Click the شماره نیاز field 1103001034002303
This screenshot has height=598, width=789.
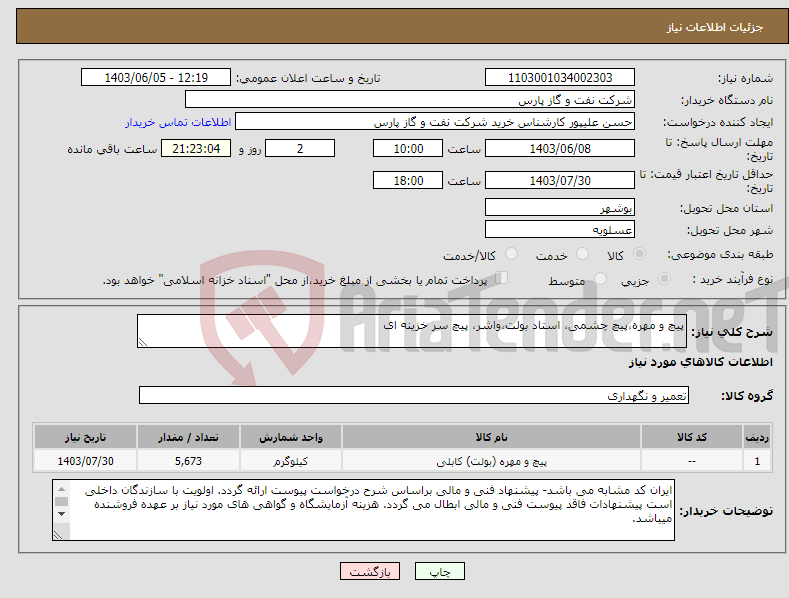560,78
